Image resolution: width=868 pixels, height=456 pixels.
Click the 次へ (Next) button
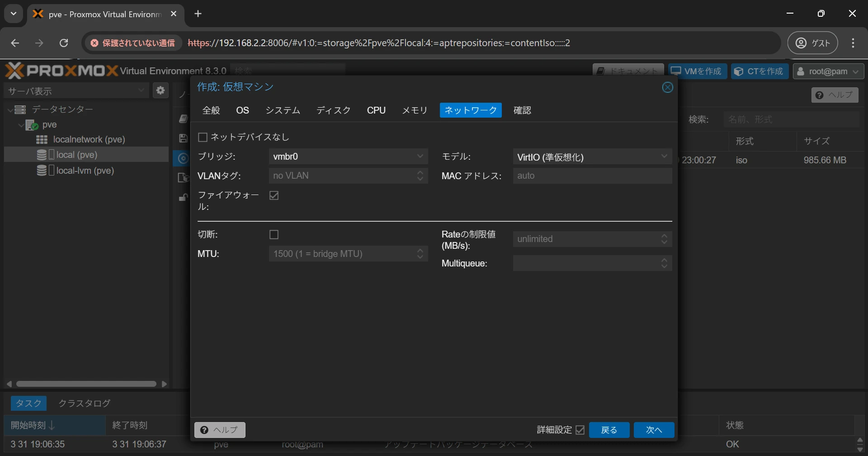(x=654, y=430)
